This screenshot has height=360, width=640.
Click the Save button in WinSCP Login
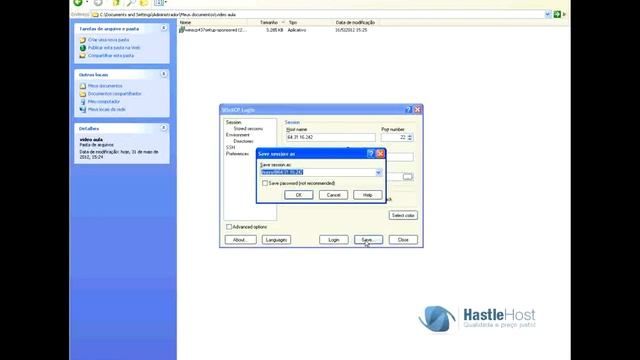(x=368, y=240)
